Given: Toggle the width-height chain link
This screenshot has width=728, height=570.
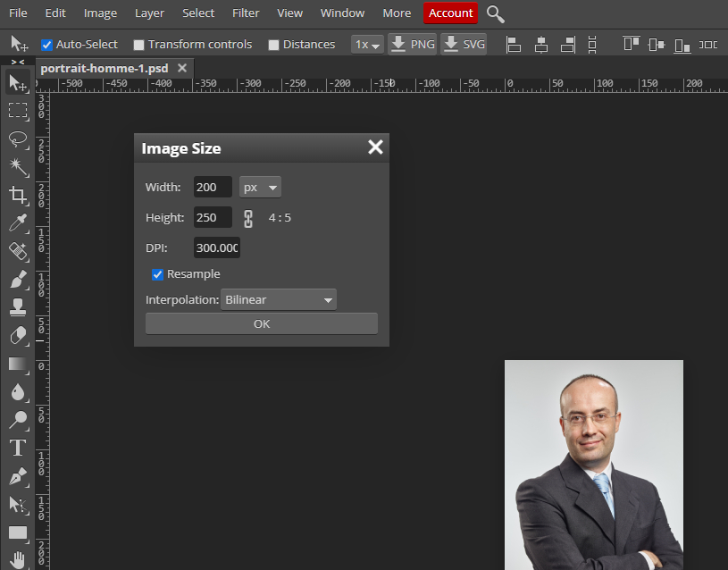Looking at the screenshot, I should [x=249, y=218].
